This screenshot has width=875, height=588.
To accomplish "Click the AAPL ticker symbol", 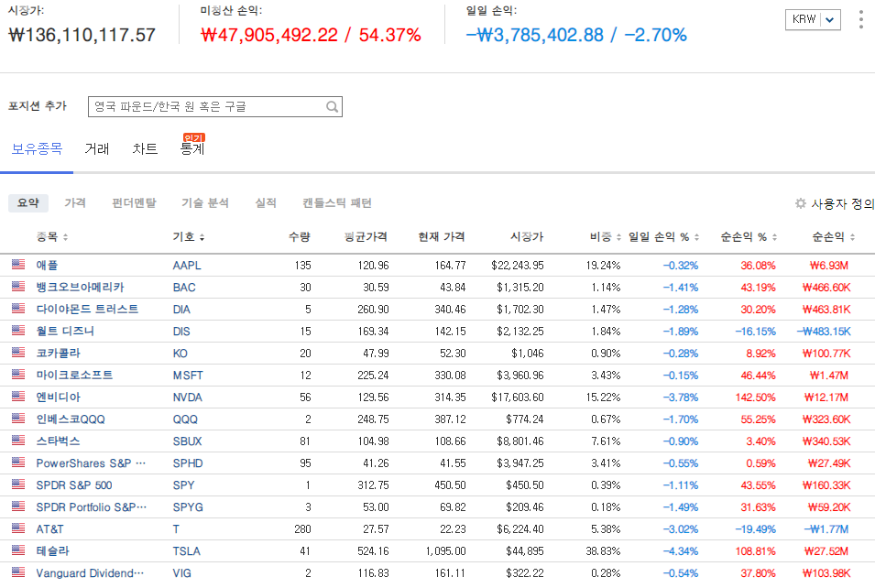I will click(186, 265).
